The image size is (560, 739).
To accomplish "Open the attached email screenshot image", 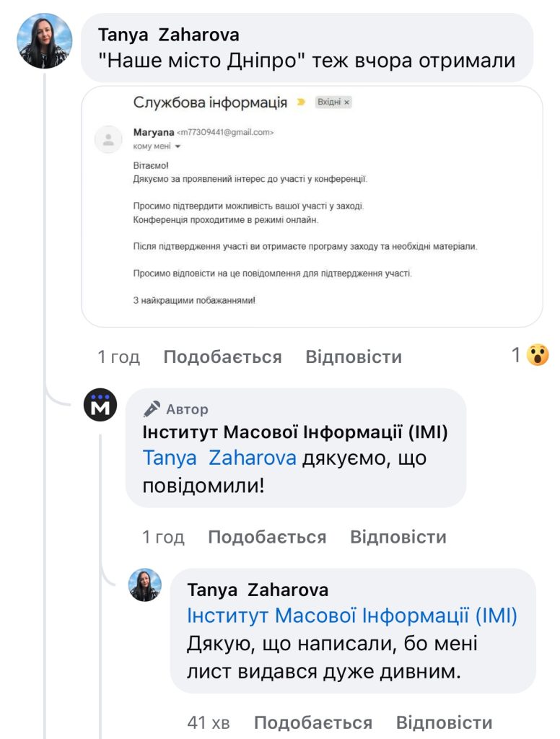I will tap(312, 206).
